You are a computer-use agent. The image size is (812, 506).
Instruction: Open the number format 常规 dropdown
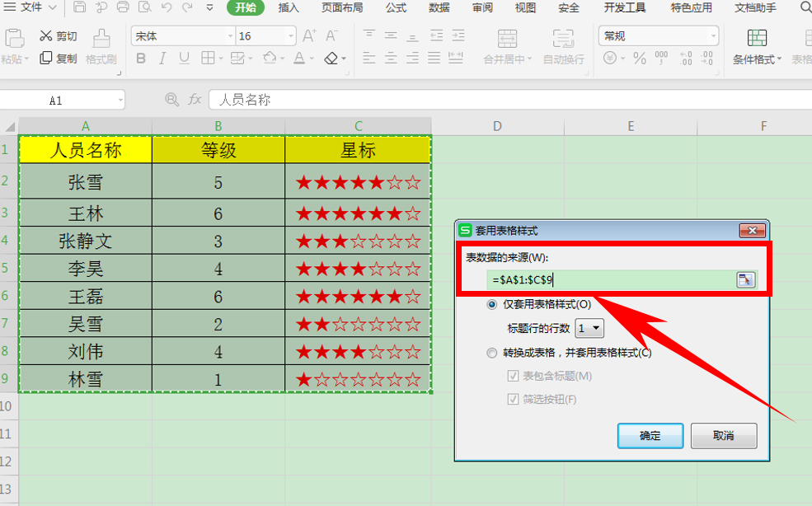coord(714,36)
